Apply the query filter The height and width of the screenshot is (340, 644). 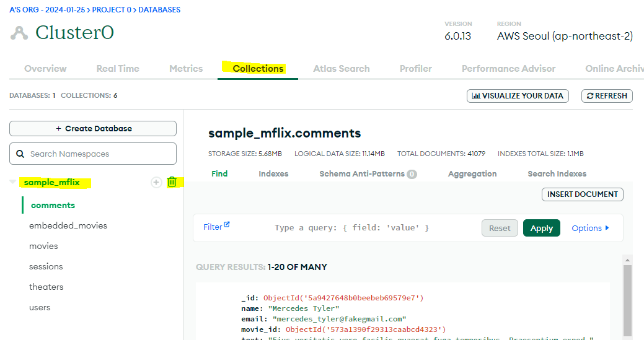click(x=541, y=228)
